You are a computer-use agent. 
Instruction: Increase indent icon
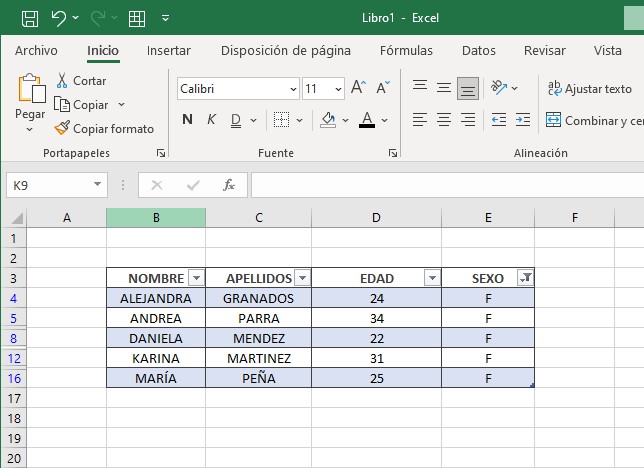click(522, 120)
